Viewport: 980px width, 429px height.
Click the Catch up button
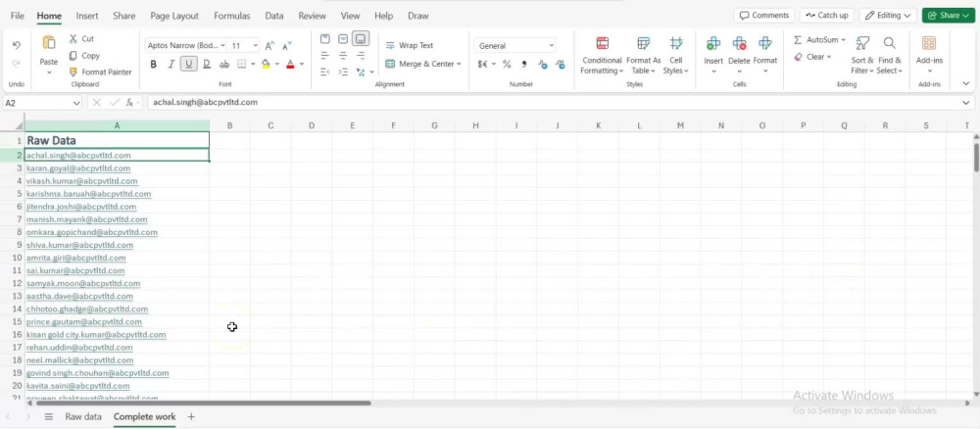point(827,16)
